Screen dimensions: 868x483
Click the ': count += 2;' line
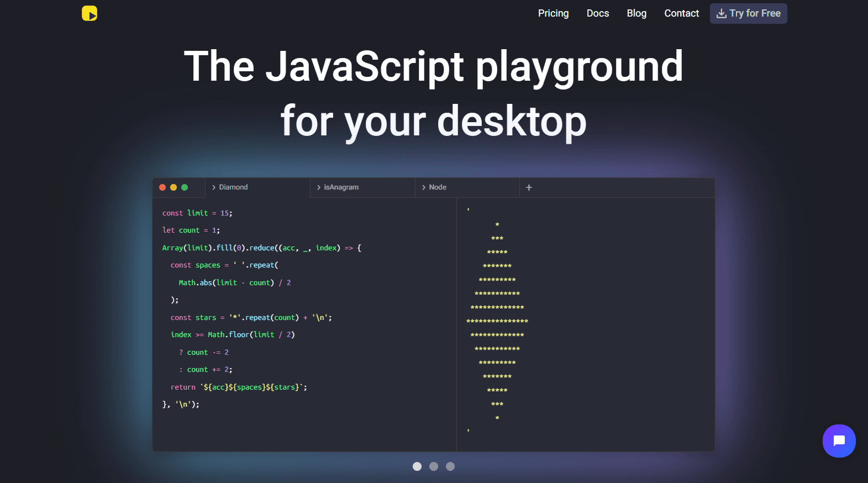pos(206,370)
